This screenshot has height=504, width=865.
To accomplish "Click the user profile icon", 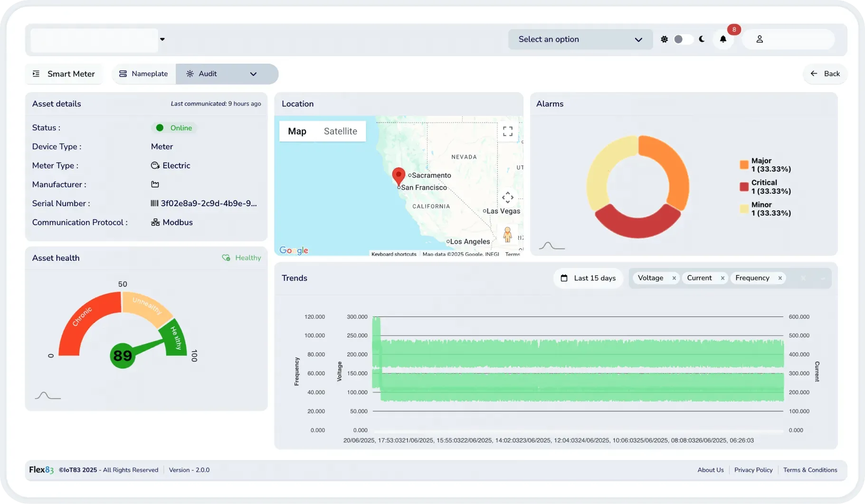I will [760, 39].
